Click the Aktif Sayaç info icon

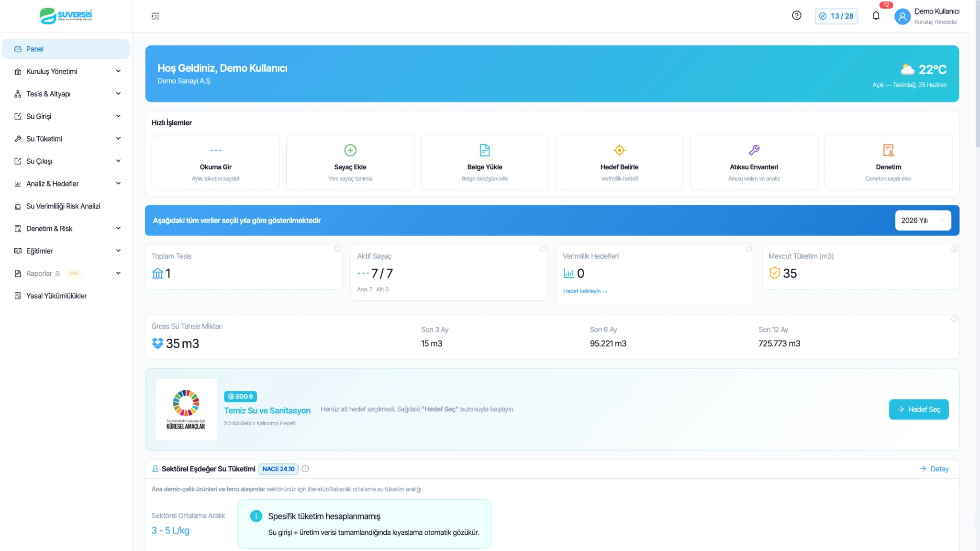(543, 249)
